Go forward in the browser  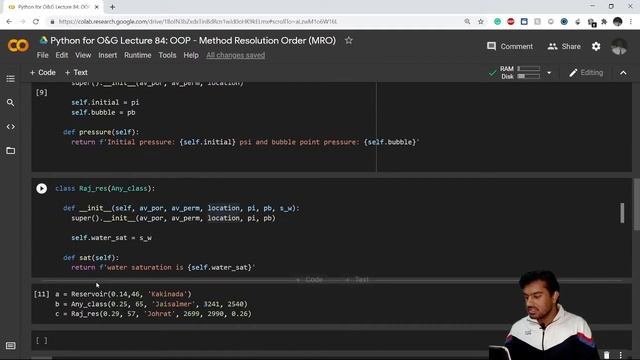click(22, 22)
